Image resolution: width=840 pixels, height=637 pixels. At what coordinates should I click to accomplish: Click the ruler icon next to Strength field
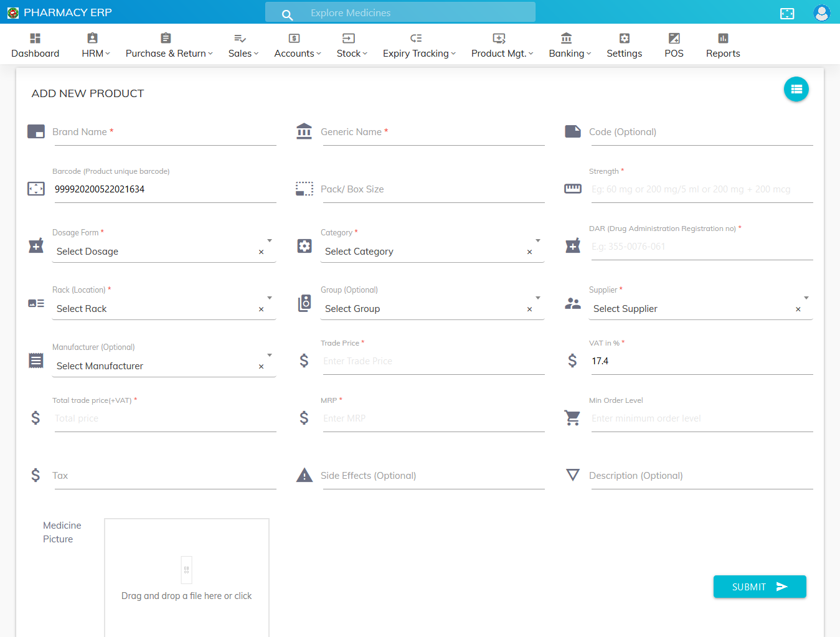[572, 188]
